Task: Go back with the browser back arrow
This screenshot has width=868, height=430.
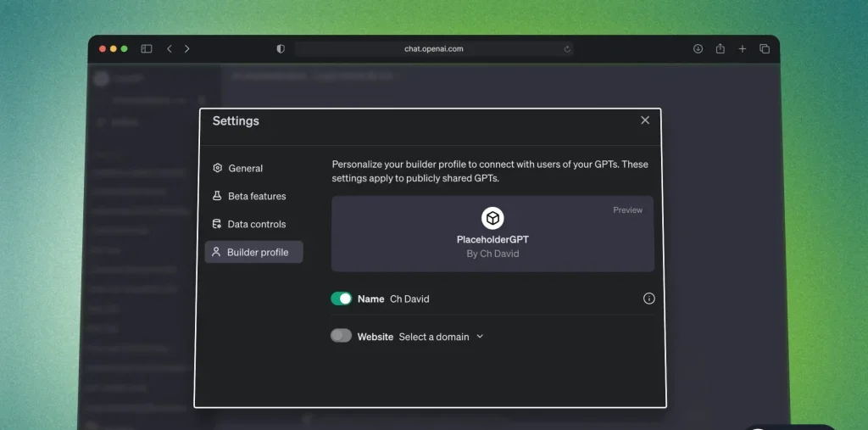Action: 170,49
